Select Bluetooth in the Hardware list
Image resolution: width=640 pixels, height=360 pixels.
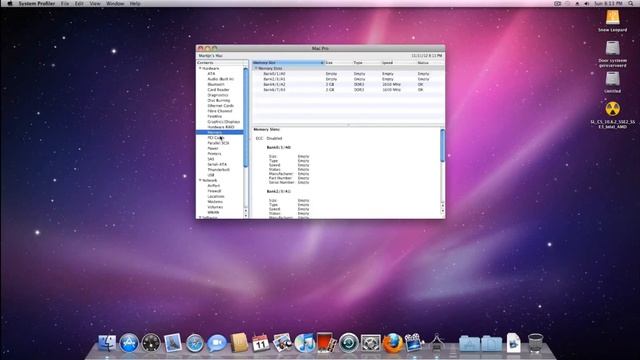click(216, 84)
